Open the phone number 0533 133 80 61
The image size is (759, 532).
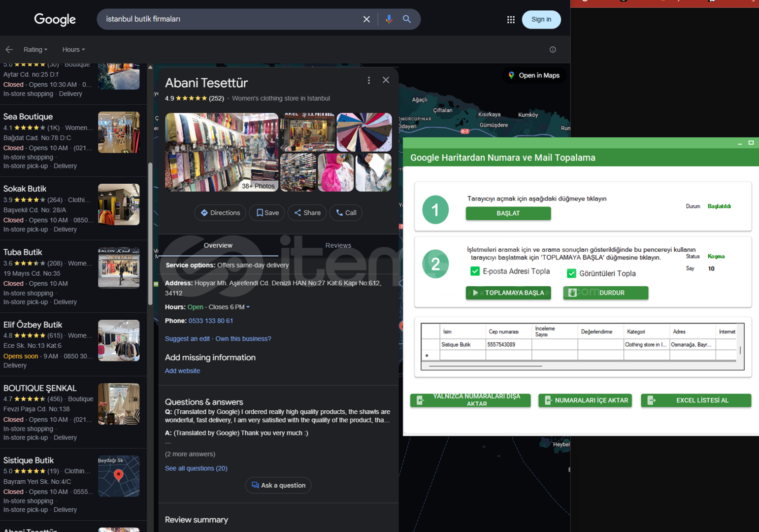click(x=211, y=321)
